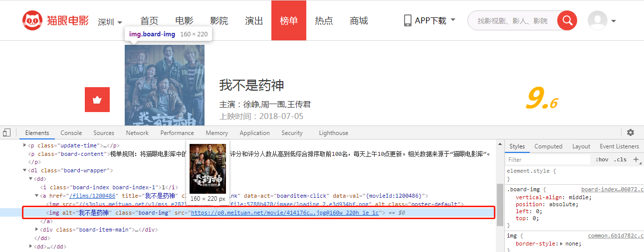644x252 pixels.
Task: Expand the APP下载 dropdown arrow
Action: point(453,20)
